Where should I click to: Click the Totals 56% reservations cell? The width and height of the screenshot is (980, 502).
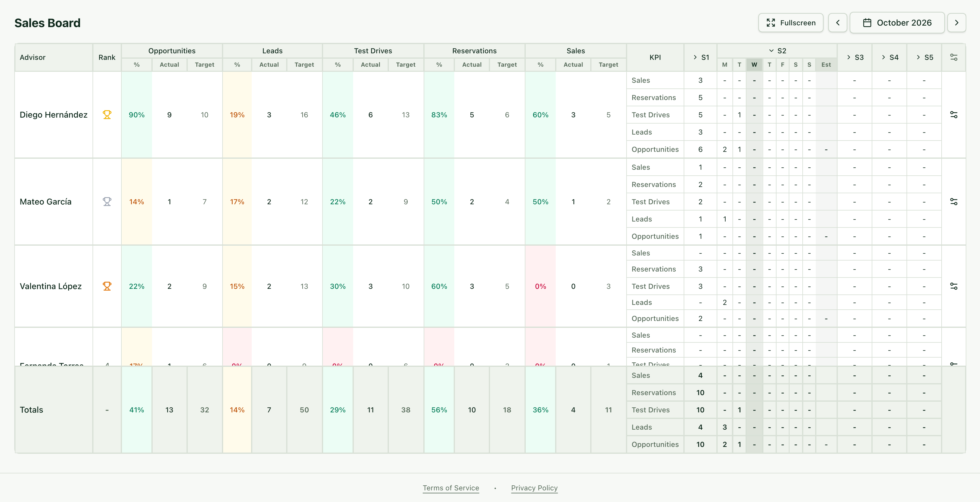pos(439,410)
